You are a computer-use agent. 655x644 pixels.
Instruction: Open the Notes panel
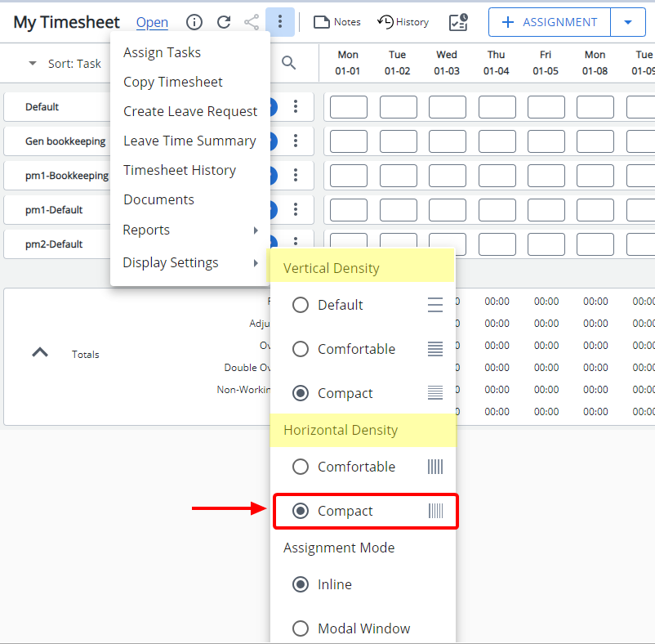(x=337, y=22)
